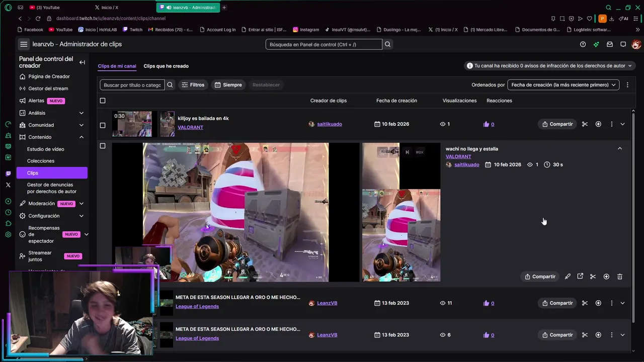Expand copyright infraction notice chevron
Viewport: 644px width, 362px height.
coord(631,66)
